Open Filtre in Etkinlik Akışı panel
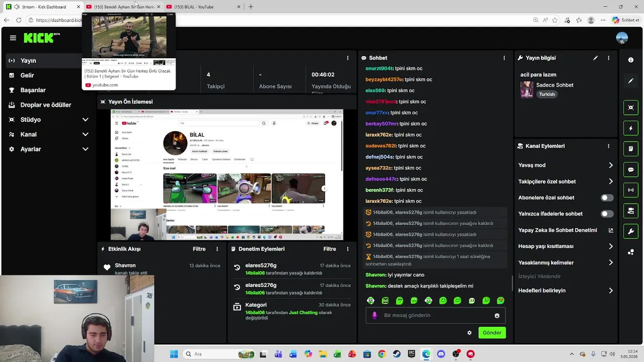Screen dimensions: 644x362 [x=199, y=249]
